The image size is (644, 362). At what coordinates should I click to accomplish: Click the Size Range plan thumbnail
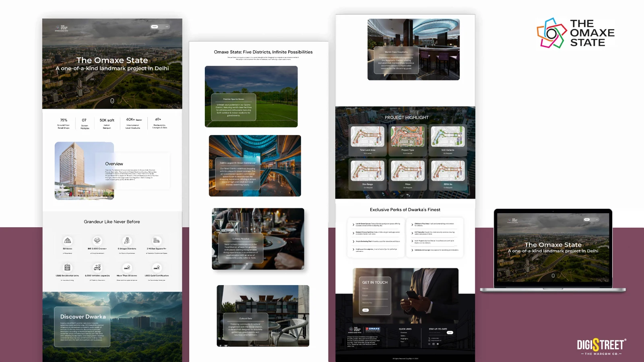(367, 170)
